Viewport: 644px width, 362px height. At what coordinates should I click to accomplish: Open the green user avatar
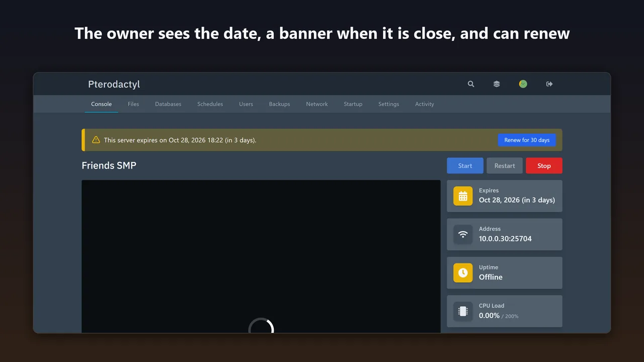523,84
